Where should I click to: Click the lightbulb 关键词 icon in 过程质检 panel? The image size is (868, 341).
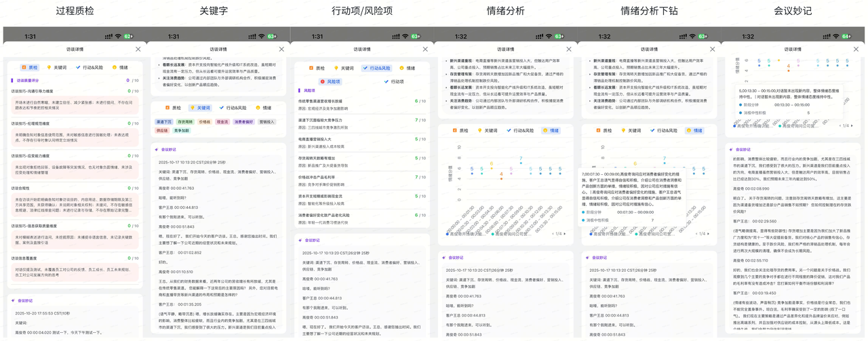(x=50, y=68)
